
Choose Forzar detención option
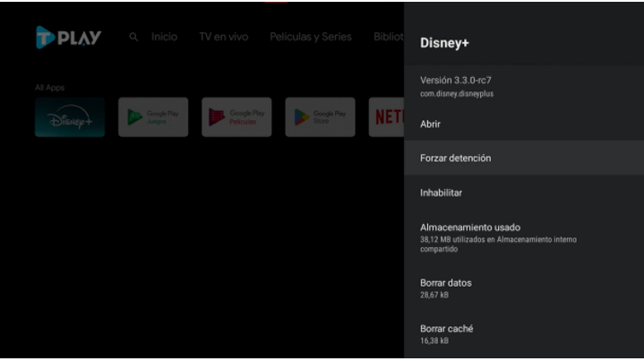point(524,159)
